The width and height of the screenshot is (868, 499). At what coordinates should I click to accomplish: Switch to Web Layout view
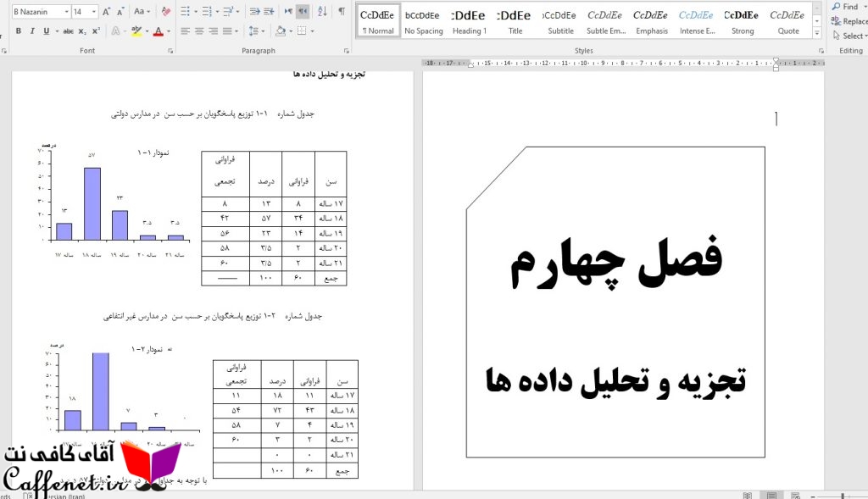[x=795, y=496]
